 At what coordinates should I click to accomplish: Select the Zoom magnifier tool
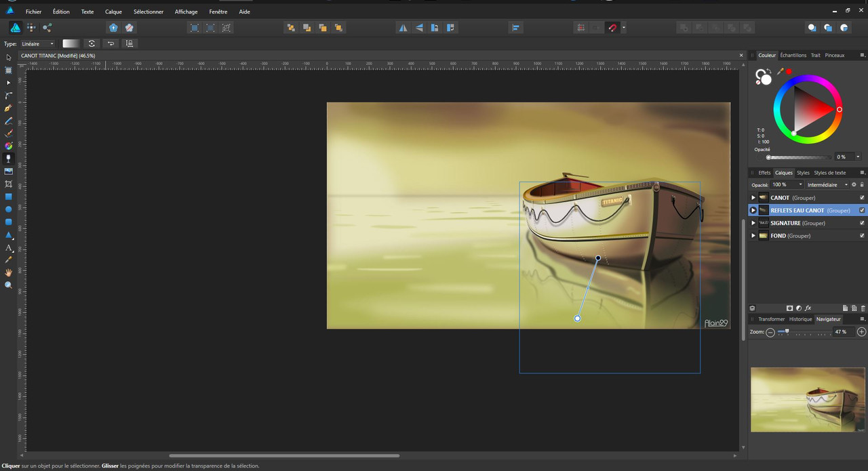coord(8,285)
